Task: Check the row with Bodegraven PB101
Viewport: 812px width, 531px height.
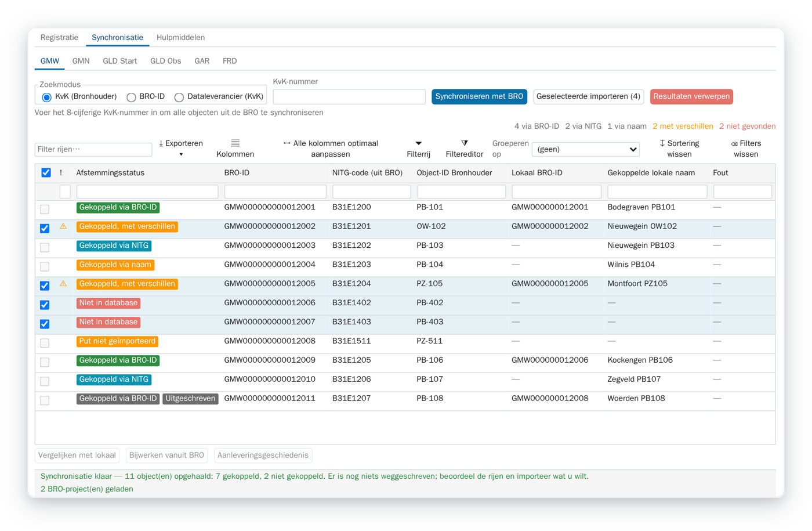Action: point(45,209)
